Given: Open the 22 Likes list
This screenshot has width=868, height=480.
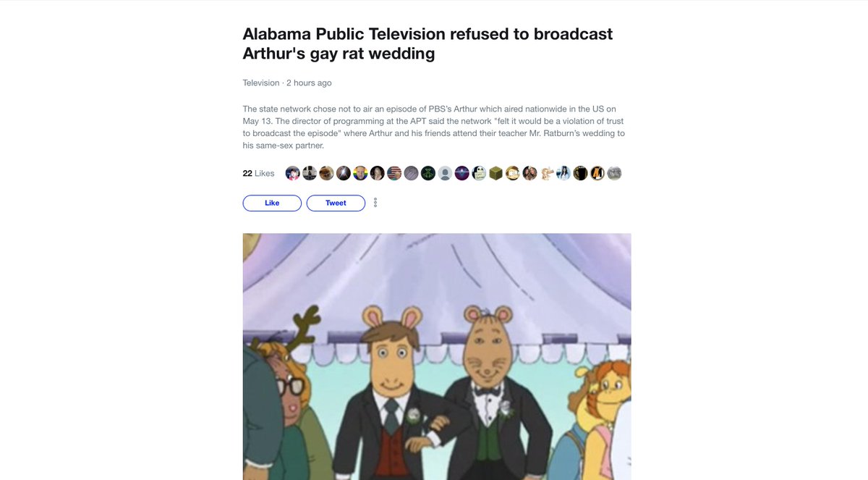Looking at the screenshot, I should 258,174.
